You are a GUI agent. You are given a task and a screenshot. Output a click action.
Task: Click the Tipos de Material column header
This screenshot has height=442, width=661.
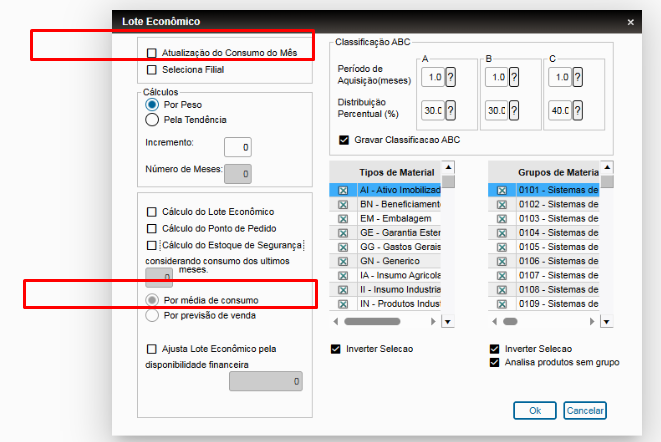[399, 172]
